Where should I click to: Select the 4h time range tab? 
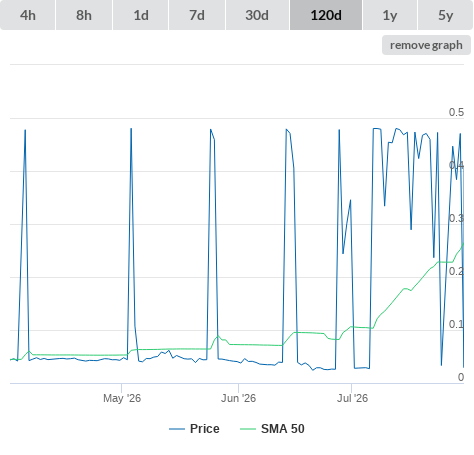tap(28, 15)
